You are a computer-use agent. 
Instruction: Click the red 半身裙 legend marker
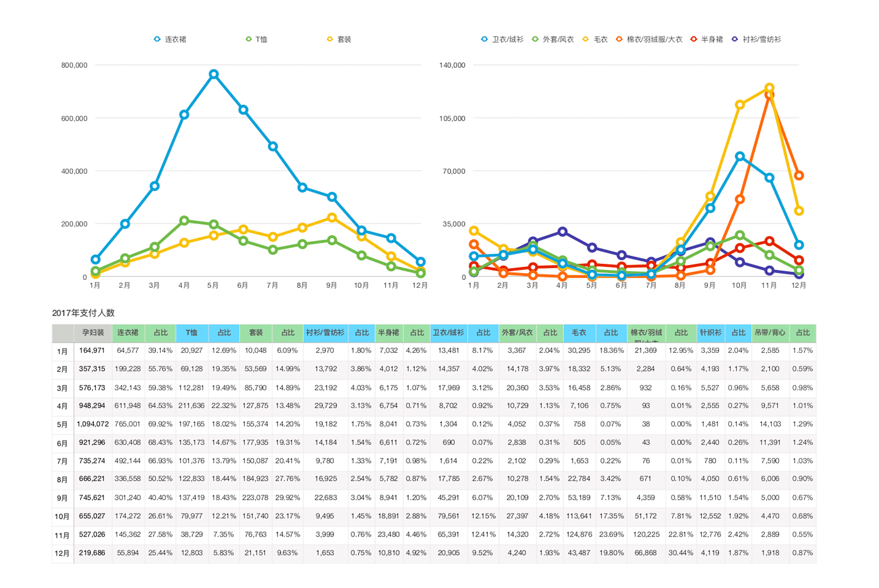pyautogui.click(x=694, y=39)
